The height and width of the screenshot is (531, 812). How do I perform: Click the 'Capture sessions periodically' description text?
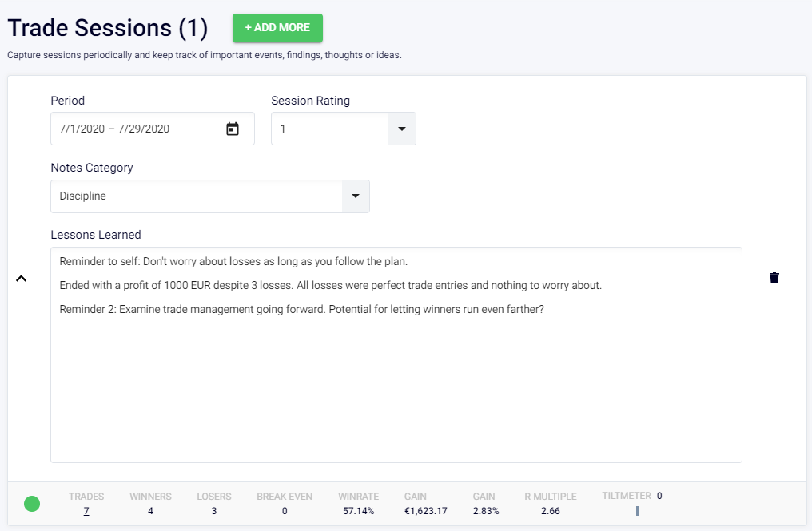pyautogui.click(x=205, y=55)
